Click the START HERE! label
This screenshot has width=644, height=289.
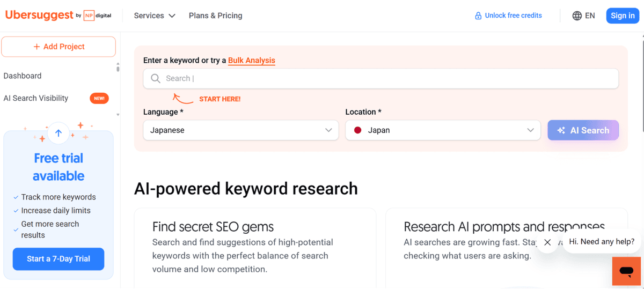click(219, 99)
